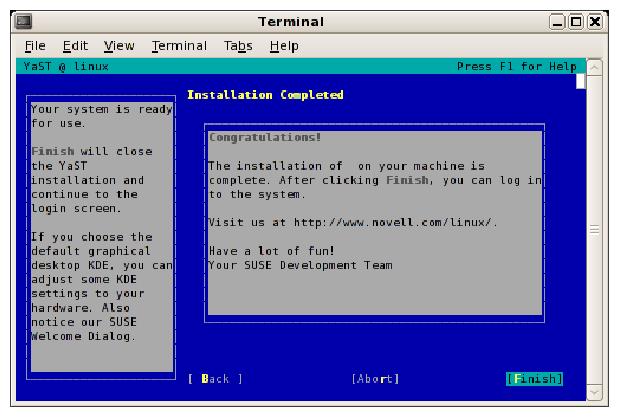
Task: Open the Help menu
Action: point(284,46)
